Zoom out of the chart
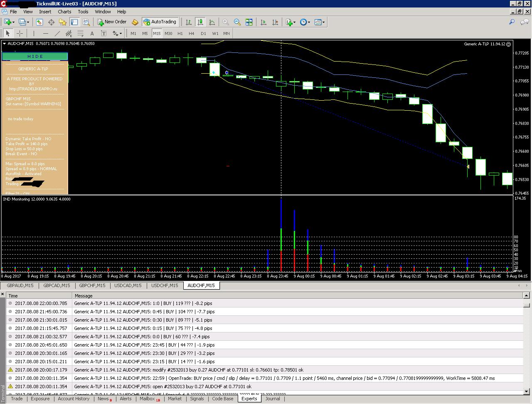Viewport: 532px width, 404px height. [237, 22]
